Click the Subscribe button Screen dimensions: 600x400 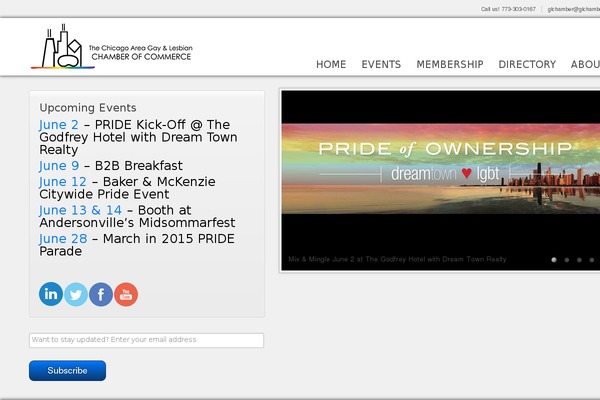67,371
